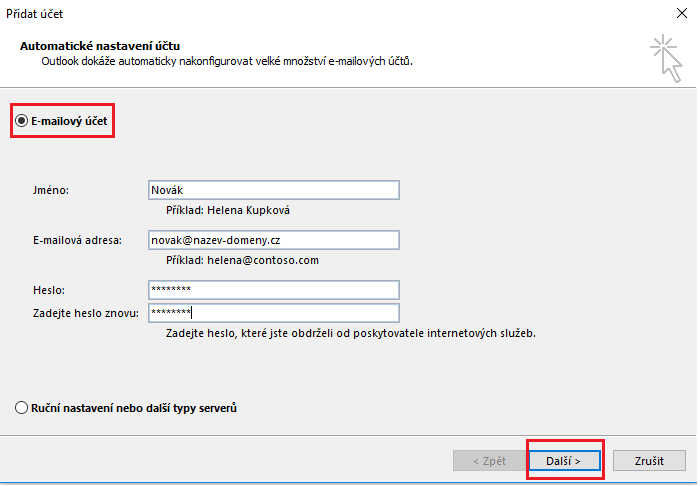Focus the Zadejte heslo znovu field
Screen dimensions: 700x486
click(272, 313)
